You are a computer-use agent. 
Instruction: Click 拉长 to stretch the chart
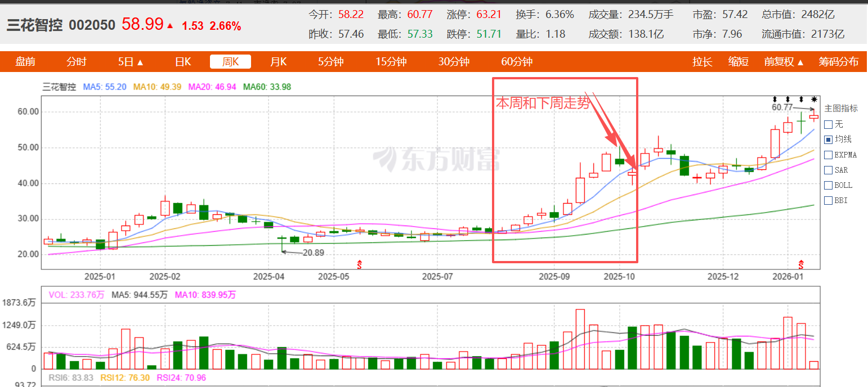(x=703, y=62)
